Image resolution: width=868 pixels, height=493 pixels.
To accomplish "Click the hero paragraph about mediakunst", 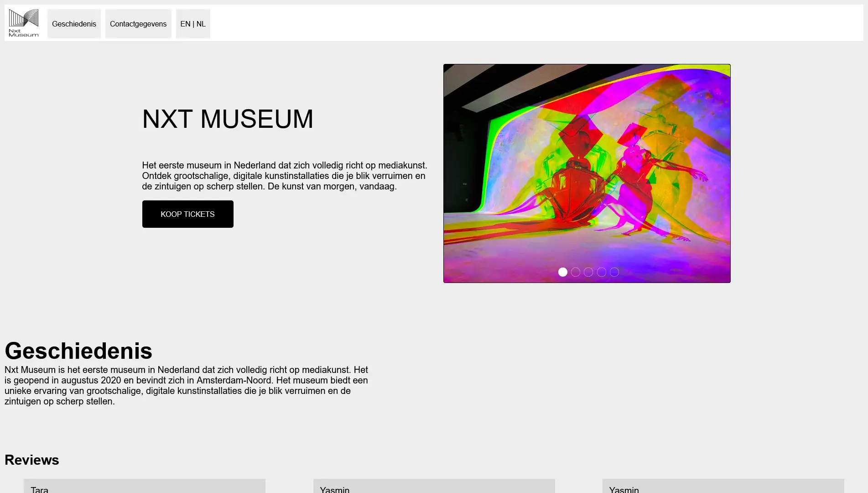I will point(284,176).
